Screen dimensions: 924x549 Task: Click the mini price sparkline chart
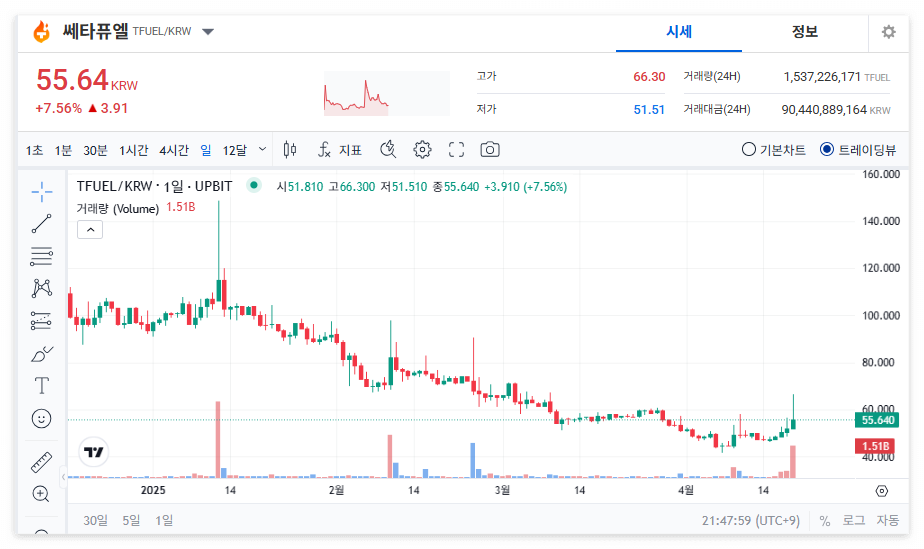[387, 94]
